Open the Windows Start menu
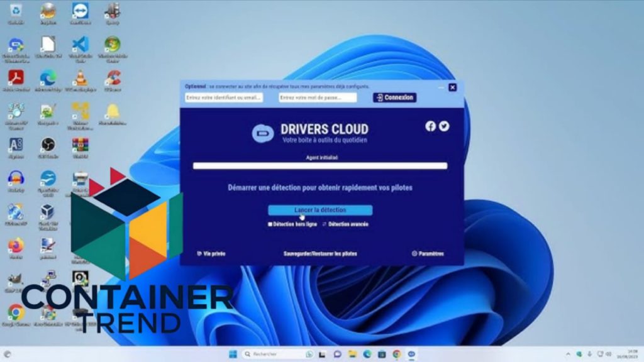Image resolution: width=644 pixels, height=362 pixels. tap(233, 354)
